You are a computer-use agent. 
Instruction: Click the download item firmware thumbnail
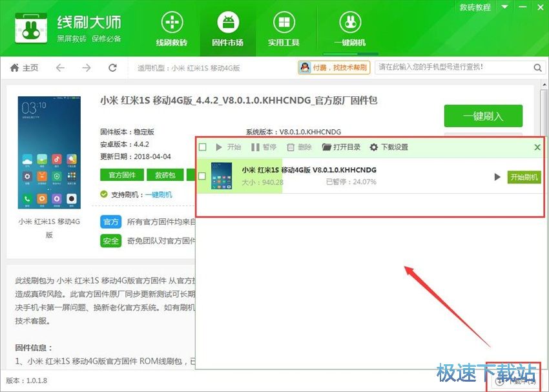click(222, 176)
